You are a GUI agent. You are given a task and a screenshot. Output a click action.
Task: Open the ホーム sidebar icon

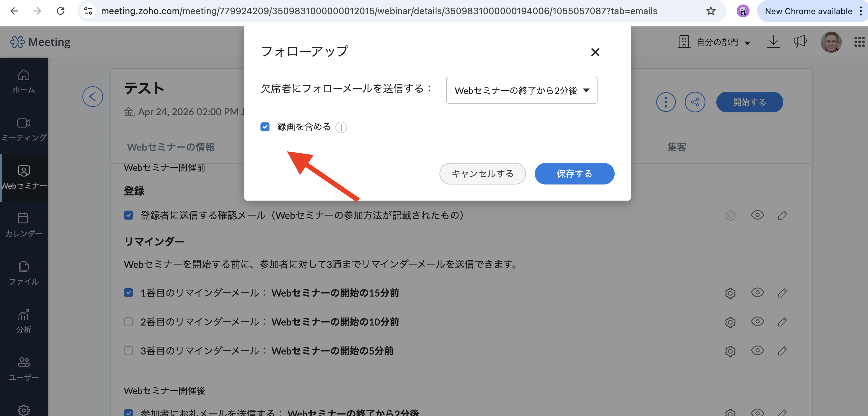click(24, 81)
